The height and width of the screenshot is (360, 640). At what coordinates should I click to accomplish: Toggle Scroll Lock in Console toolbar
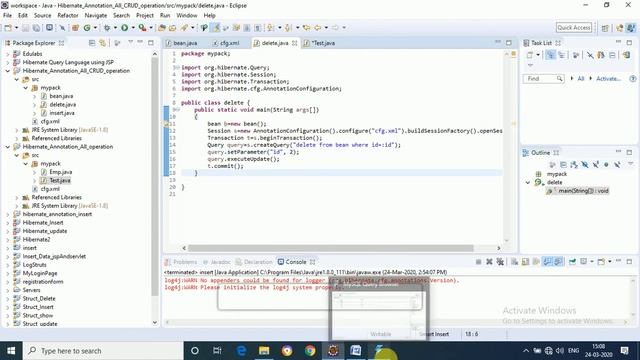[525, 262]
